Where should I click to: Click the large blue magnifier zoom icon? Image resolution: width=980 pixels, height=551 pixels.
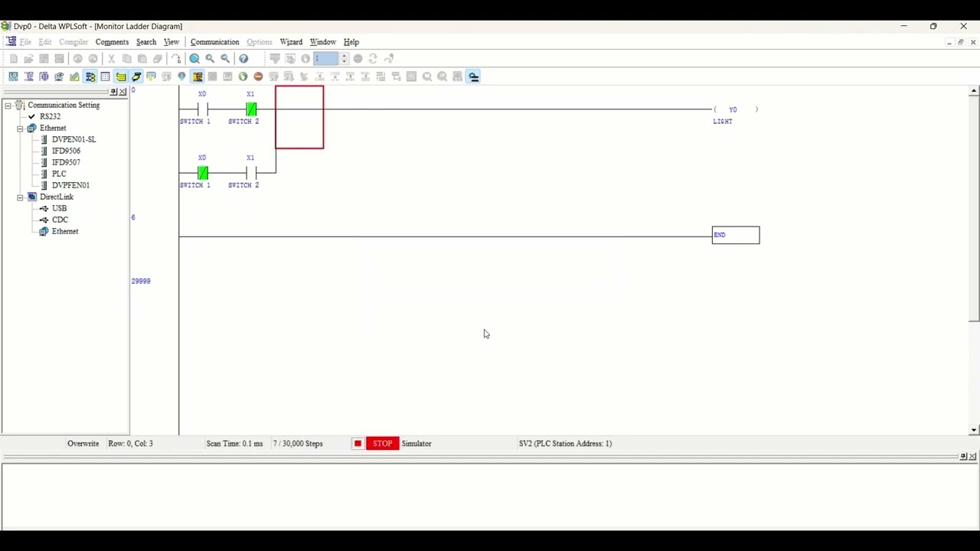click(x=194, y=59)
